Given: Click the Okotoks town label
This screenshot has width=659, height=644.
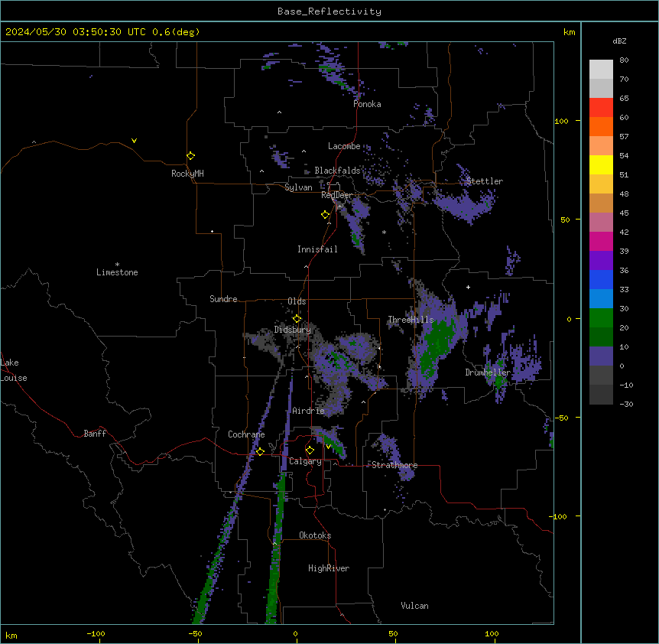Looking at the screenshot, I should [315, 535].
